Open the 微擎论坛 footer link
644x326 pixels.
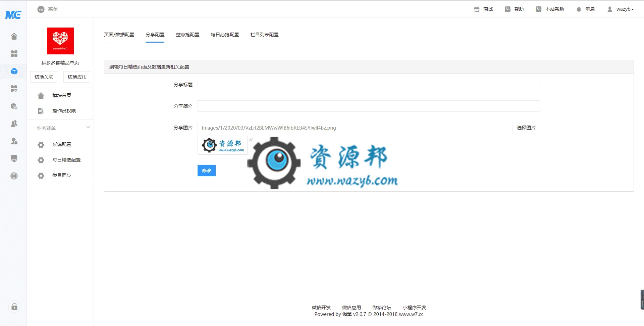tap(382, 308)
